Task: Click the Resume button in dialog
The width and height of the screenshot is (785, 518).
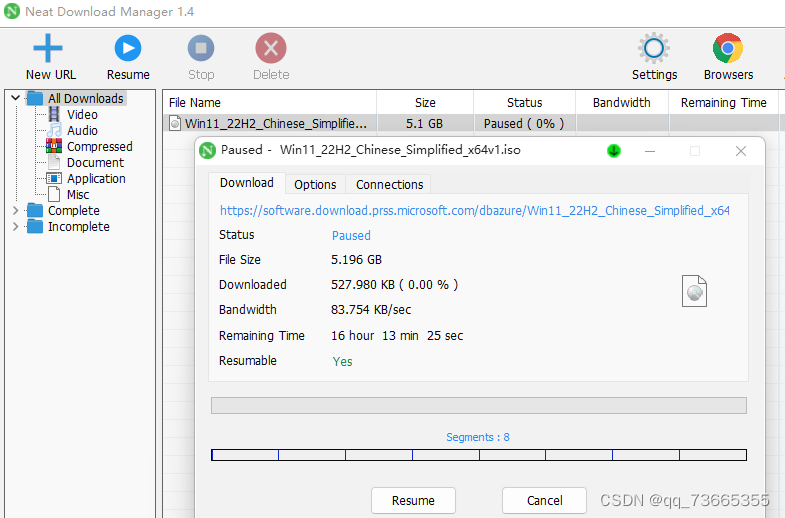Action: [413, 500]
